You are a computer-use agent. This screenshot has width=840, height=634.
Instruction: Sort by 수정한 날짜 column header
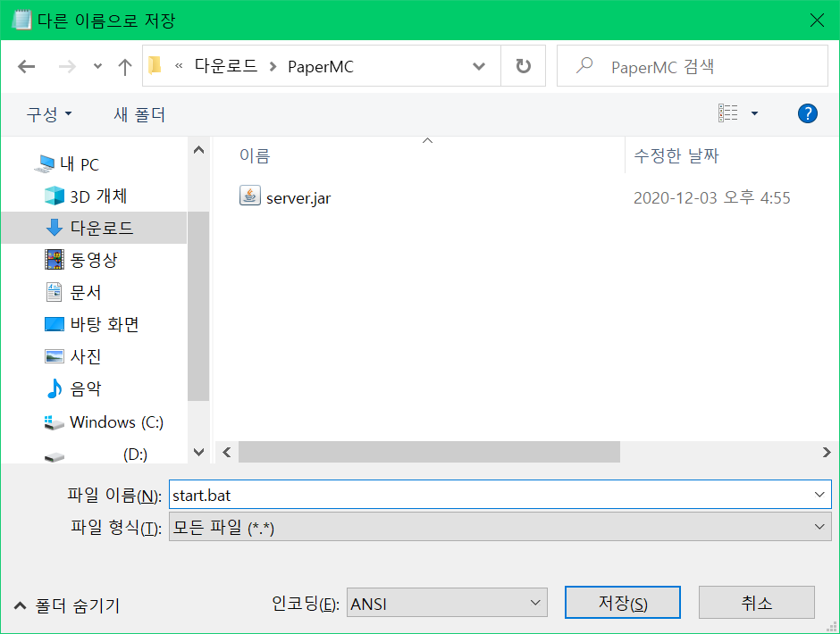[x=676, y=156]
